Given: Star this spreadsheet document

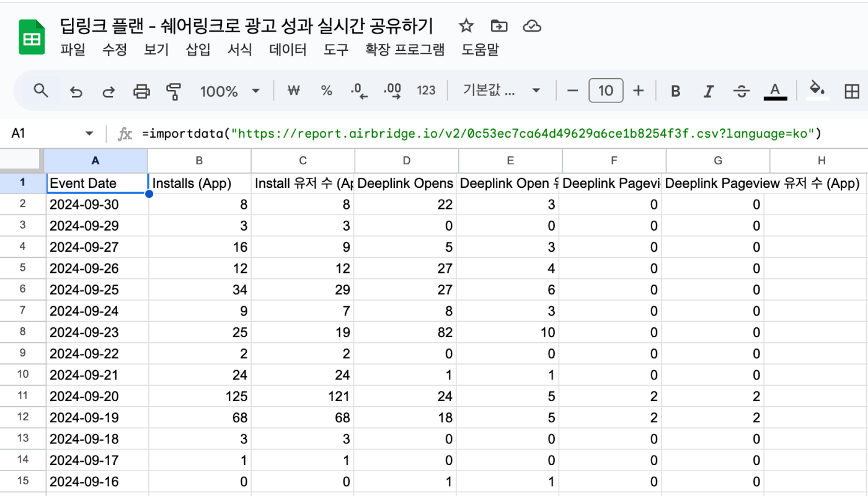Looking at the screenshot, I should [466, 26].
